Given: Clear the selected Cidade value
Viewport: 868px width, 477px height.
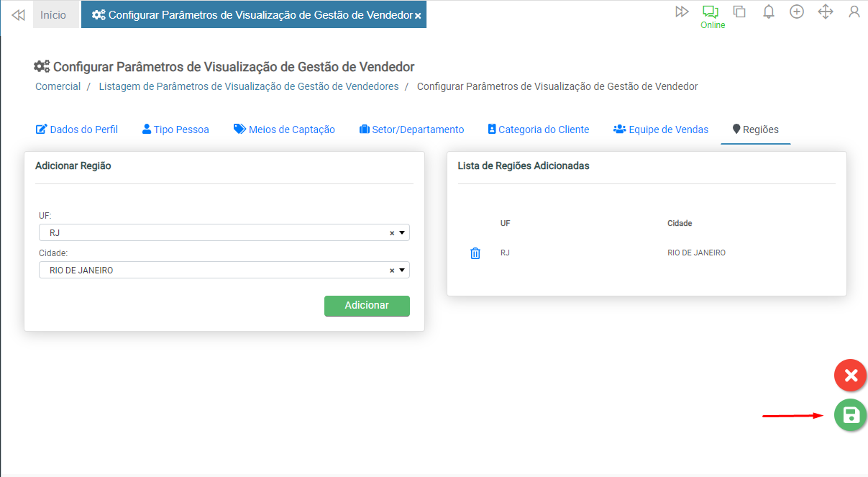Looking at the screenshot, I should pos(392,271).
